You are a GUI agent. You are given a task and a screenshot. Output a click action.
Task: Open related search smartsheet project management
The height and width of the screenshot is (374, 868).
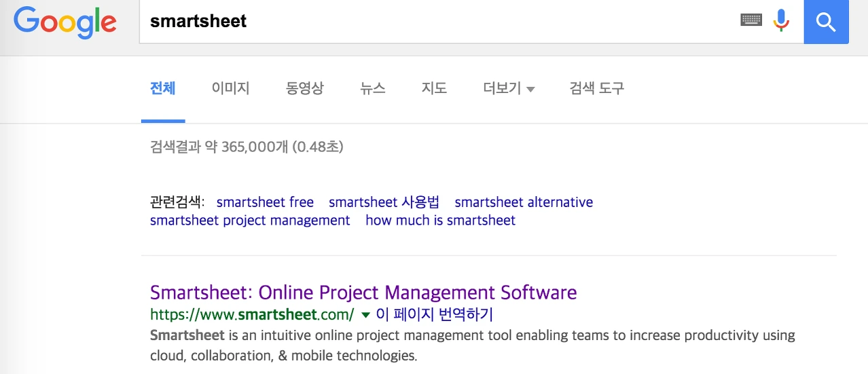(x=250, y=220)
